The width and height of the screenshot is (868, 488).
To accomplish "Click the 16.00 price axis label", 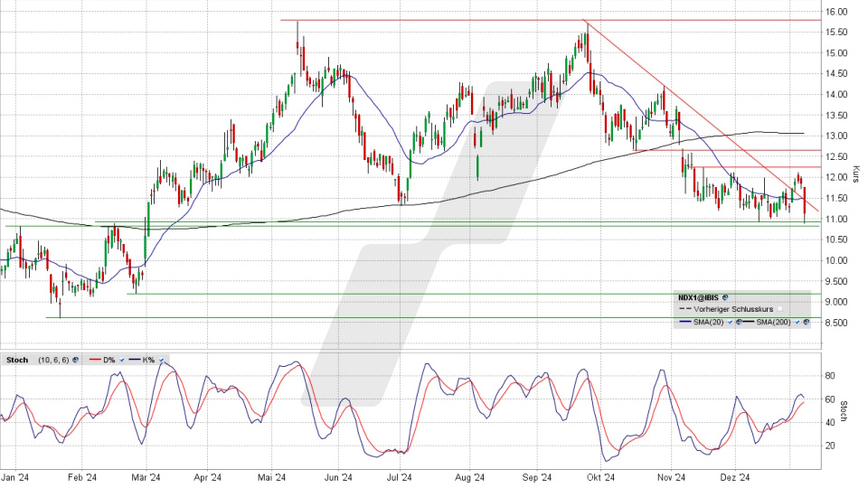I will tap(836, 12).
